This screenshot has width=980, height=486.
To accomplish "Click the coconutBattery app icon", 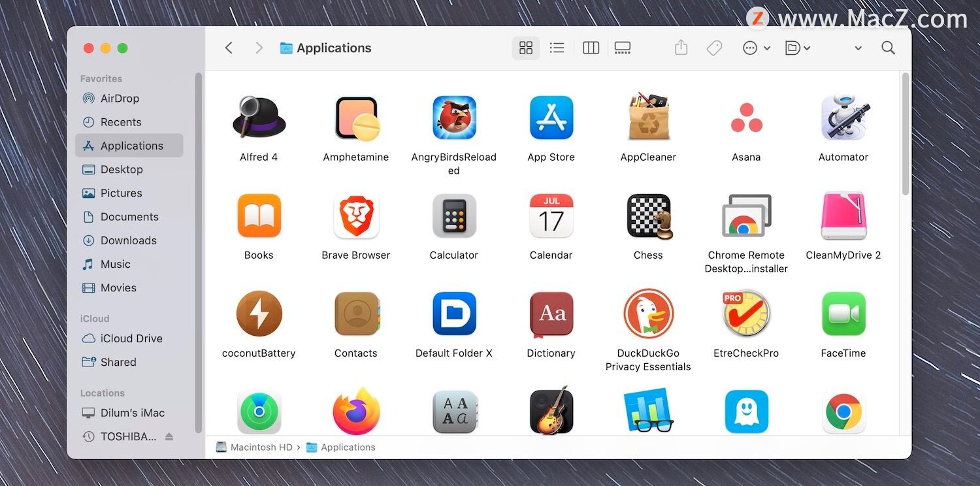I will click(259, 314).
